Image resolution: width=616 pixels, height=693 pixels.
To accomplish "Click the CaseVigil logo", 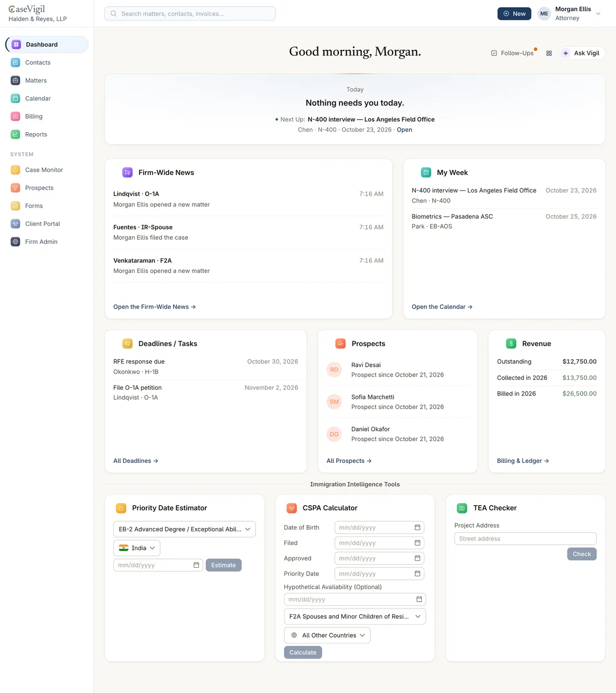I will point(27,9).
